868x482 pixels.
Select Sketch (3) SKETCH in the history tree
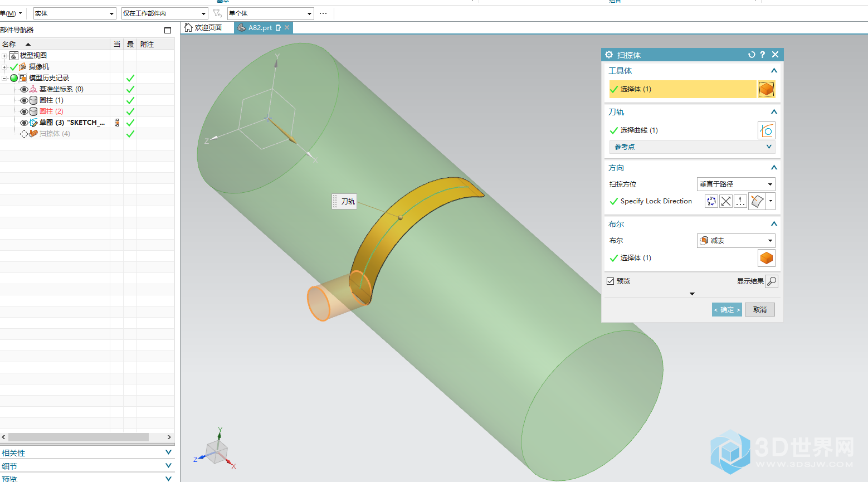(x=72, y=123)
